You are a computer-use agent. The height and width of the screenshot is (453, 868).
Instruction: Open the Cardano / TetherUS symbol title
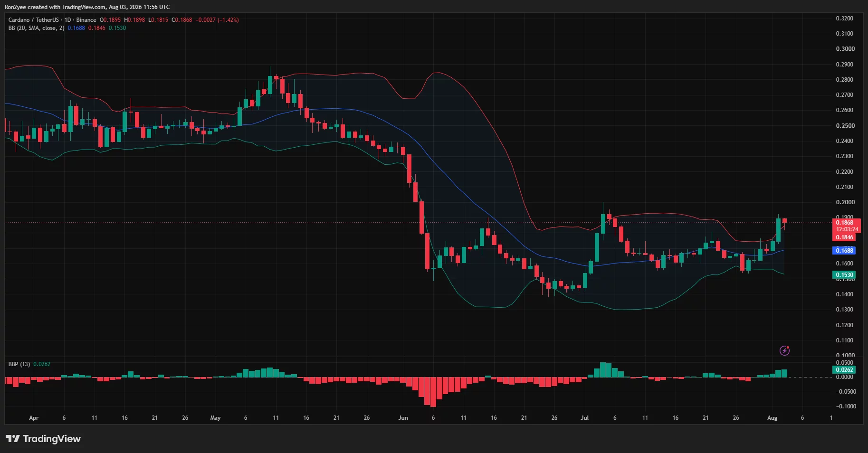tap(34, 20)
